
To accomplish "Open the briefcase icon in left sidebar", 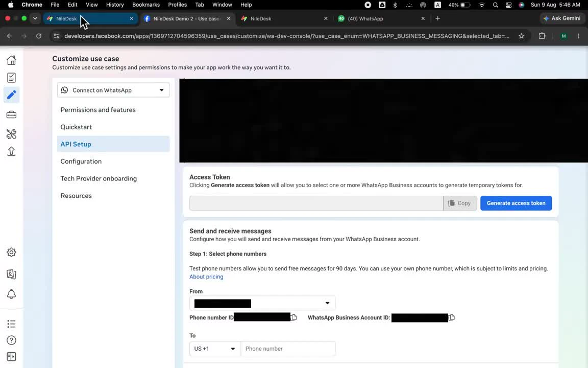I will click(x=11, y=114).
